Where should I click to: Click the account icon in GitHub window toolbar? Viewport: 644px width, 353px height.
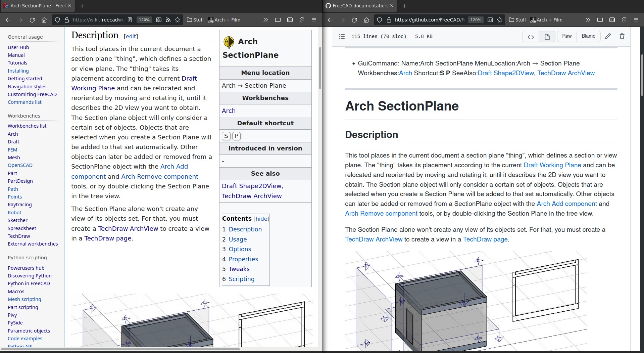624,20
